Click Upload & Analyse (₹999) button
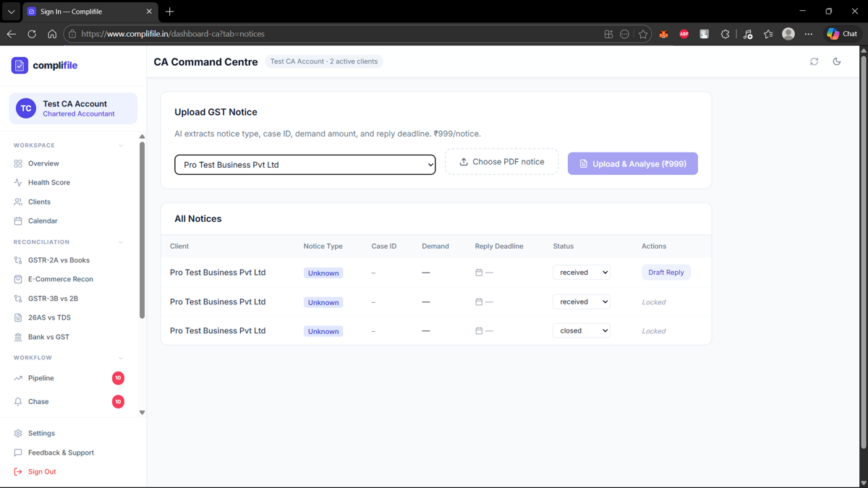868x488 pixels. (633, 163)
